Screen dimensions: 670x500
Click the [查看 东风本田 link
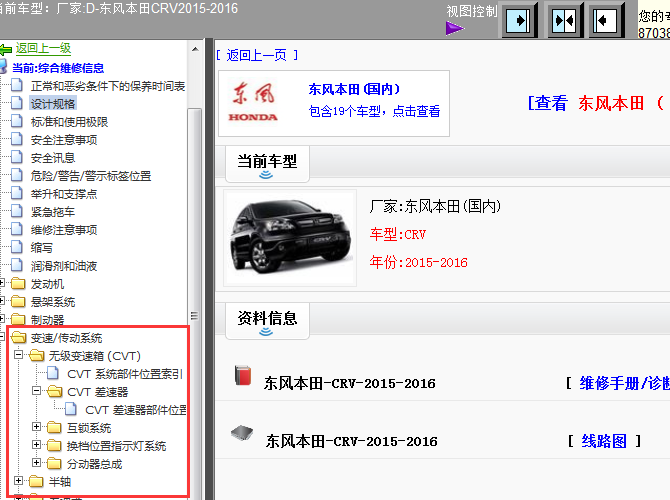tap(596, 103)
